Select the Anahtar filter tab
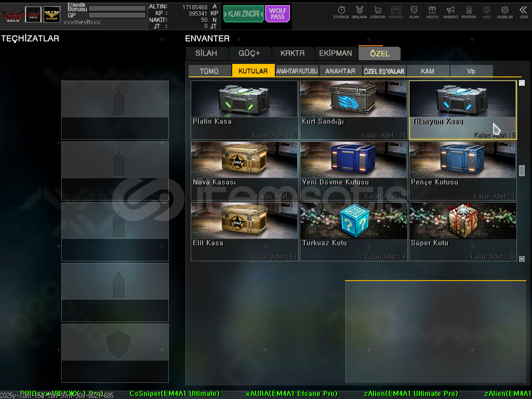532x399 pixels. point(340,71)
